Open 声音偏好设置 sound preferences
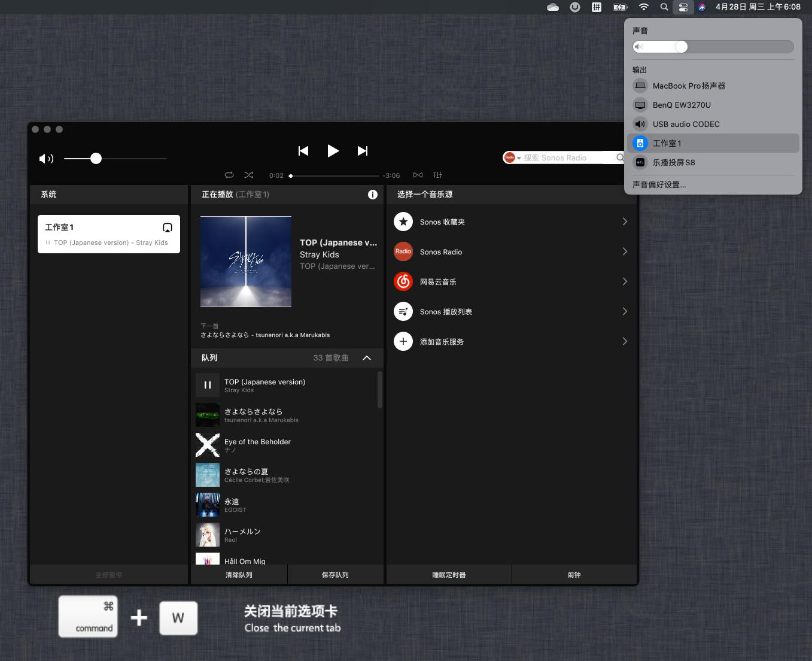The height and width of the screenshot is (661, 812). point(659,184)
